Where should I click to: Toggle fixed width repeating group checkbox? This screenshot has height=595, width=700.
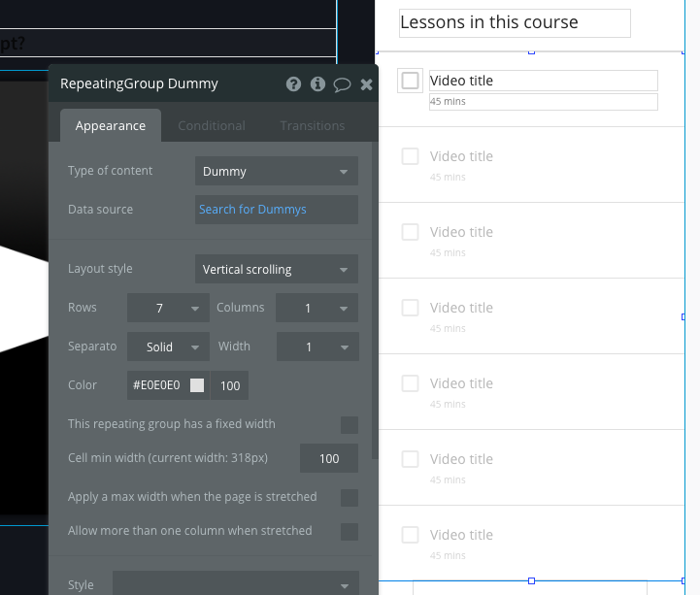pos(349,425)
